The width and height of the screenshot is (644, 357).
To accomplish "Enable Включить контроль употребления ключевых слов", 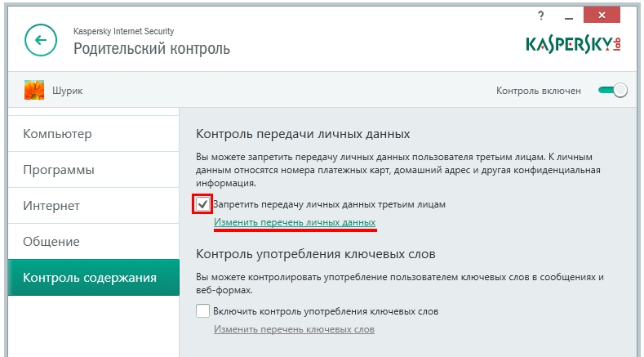I will 202,311.
